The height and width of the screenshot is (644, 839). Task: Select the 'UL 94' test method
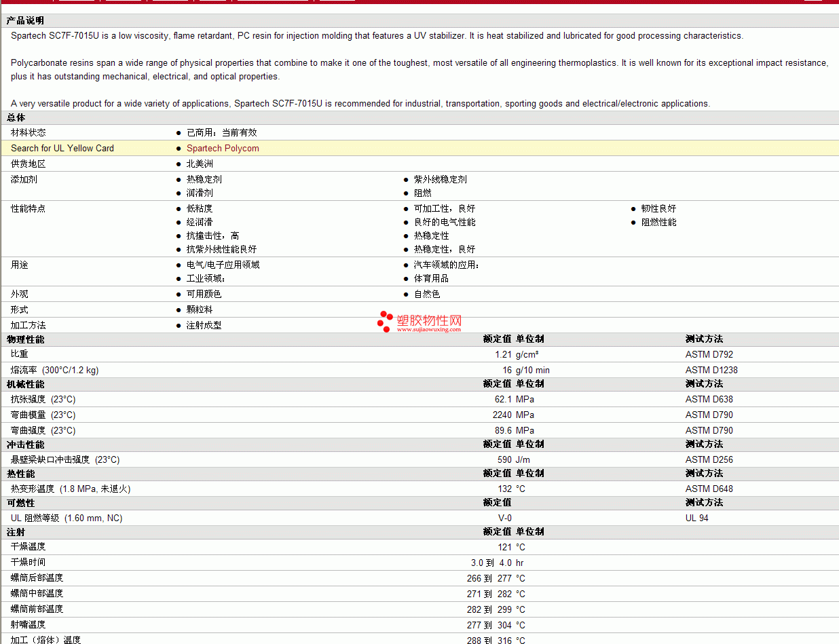(697, 518)
